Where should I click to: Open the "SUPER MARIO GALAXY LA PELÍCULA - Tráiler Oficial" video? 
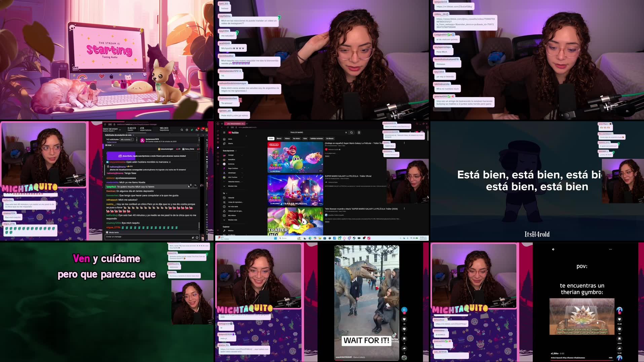347,176
